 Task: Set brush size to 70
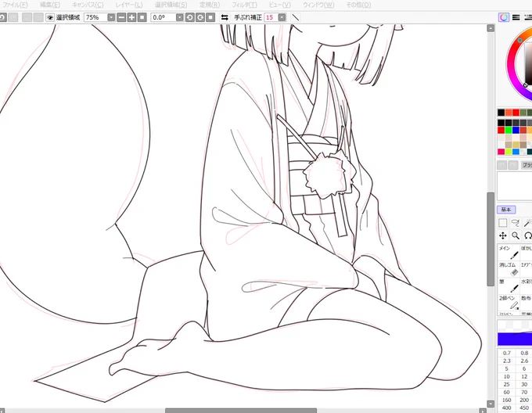[524, 392]
